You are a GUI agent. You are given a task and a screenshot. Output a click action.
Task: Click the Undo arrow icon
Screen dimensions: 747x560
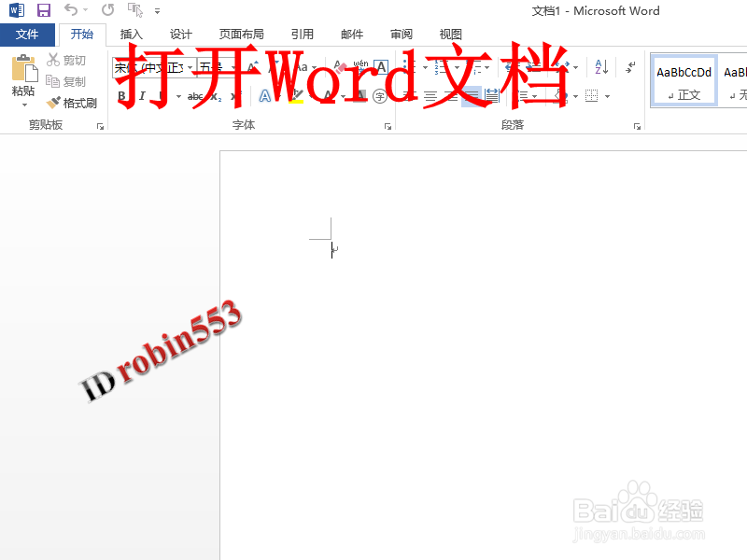coord(71,9)
